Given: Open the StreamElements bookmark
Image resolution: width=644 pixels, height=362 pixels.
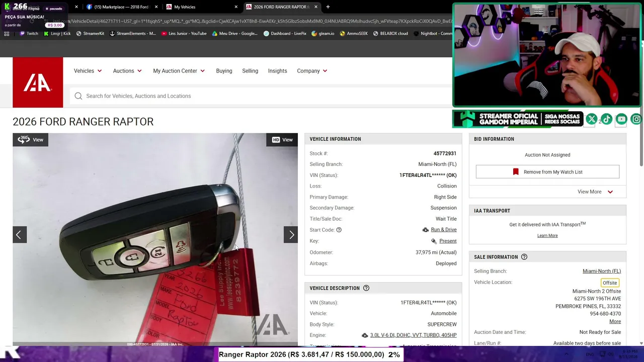Looking at the screenshot, I should pos(133,34).
